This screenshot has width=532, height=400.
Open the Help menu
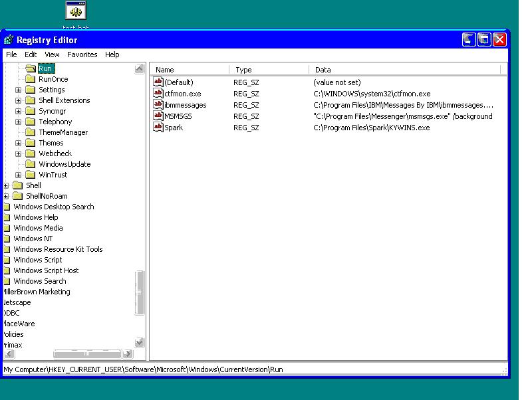(x=112, y=54)
